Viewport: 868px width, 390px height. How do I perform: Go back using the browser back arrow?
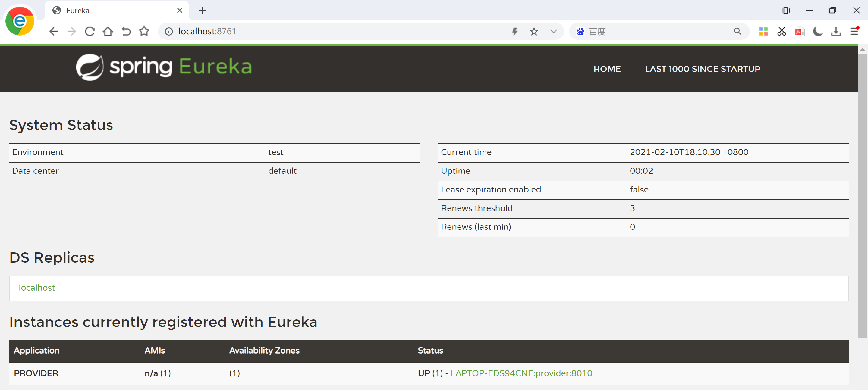click(54, 31)
